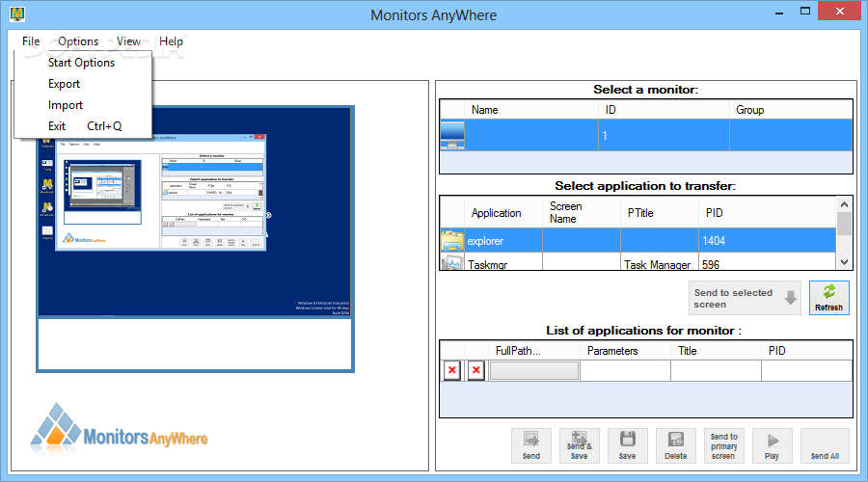
Task: Select the explorer row text
Action: [485, 241]
